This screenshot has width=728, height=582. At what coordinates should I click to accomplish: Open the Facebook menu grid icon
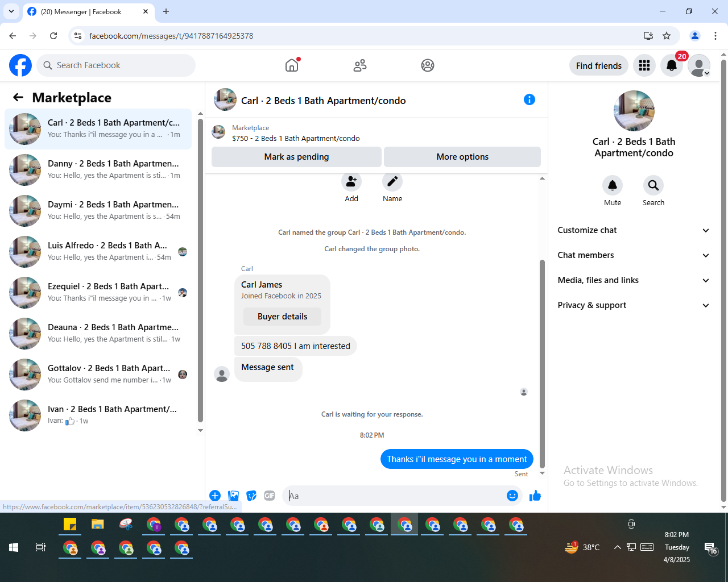(x=644, y=65)
